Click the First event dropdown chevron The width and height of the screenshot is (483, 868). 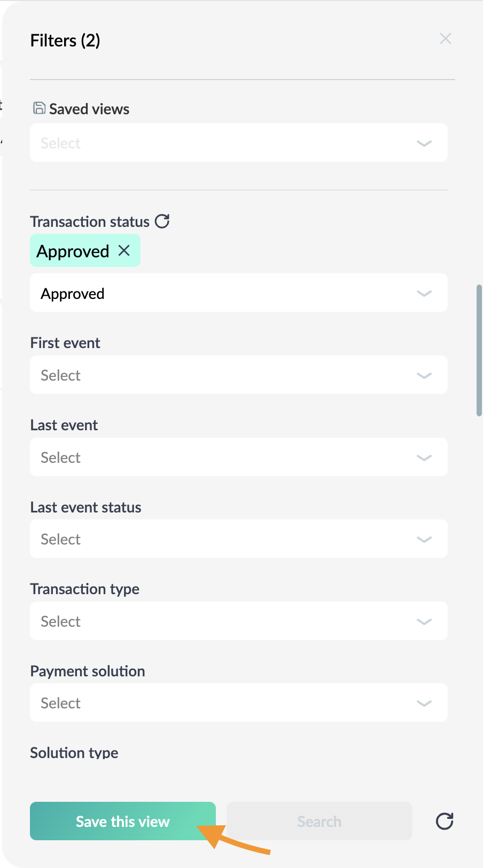point(424,375)
